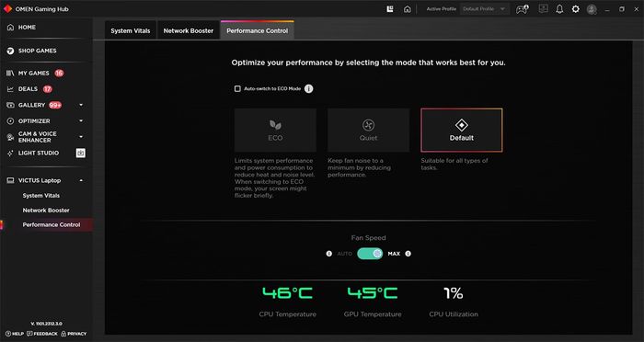This screenshot has width=644, height=342.
Task: Toggle the Fan Speed AUTO/MAX switch
Action: click(370, 254)
